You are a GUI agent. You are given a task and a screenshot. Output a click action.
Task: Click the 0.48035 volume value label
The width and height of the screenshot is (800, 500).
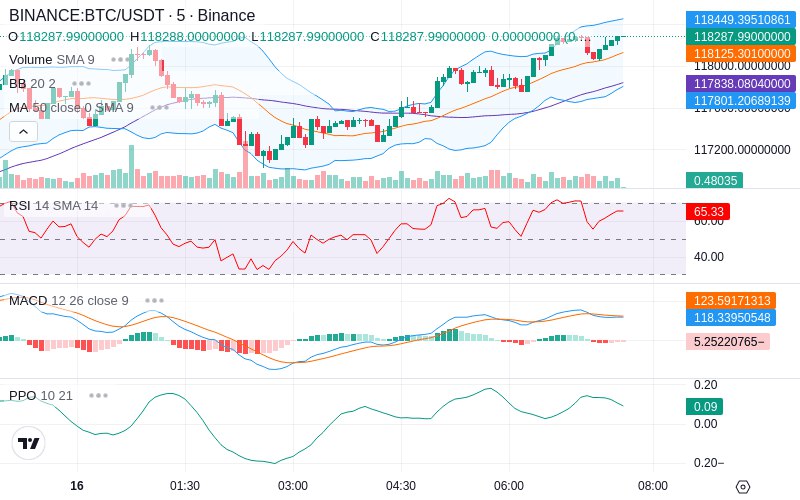tap(714, 180)
